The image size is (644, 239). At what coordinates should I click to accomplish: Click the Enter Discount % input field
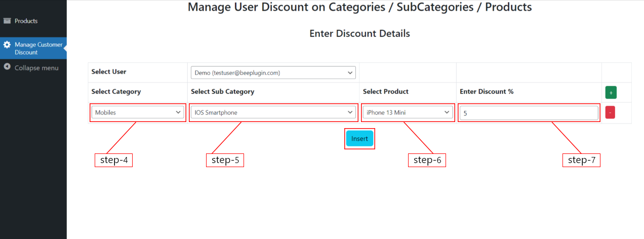(x=529, y=113)
